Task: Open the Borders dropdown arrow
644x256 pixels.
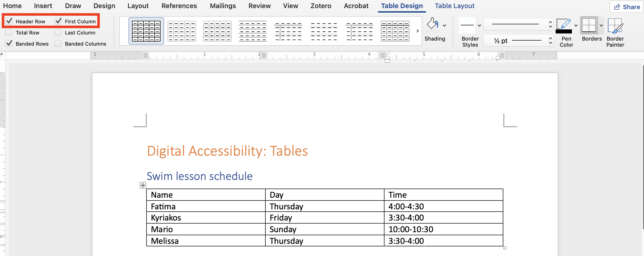Action: [x=601, y=25]
